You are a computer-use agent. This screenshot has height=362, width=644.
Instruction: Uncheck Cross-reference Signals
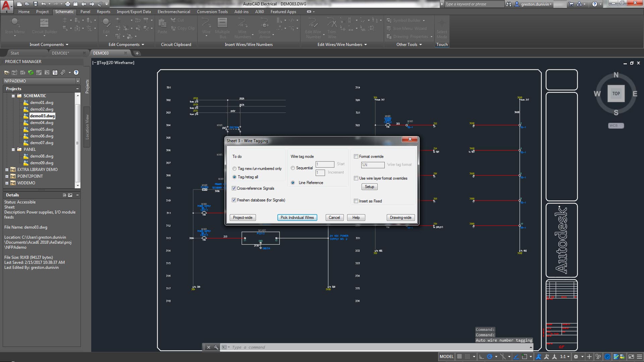coord(234,188)
